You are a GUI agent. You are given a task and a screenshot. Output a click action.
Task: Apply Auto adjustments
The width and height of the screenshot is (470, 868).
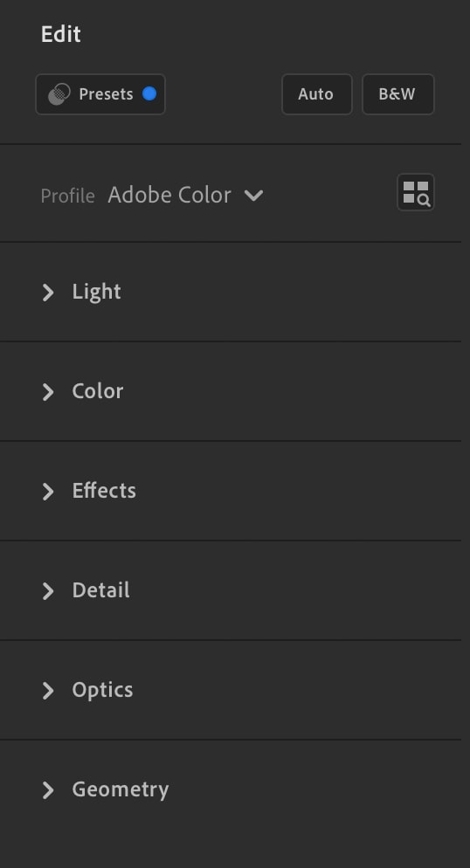click(x=316, y=94)
